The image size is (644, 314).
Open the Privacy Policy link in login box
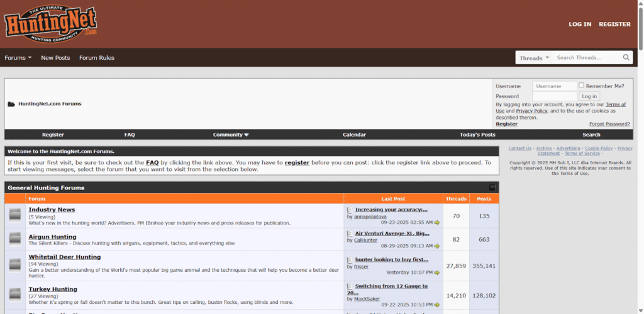coord(531,111)
